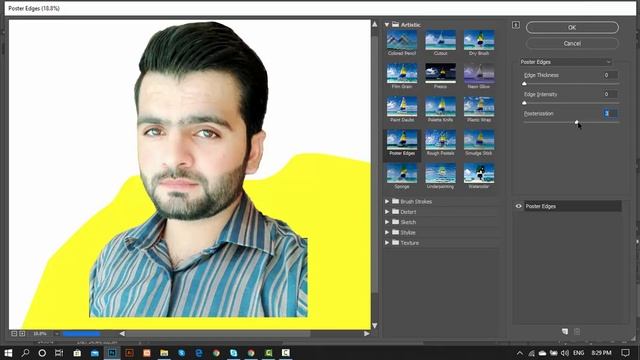Open File Explorer from the taskbar

pos(164,353)
